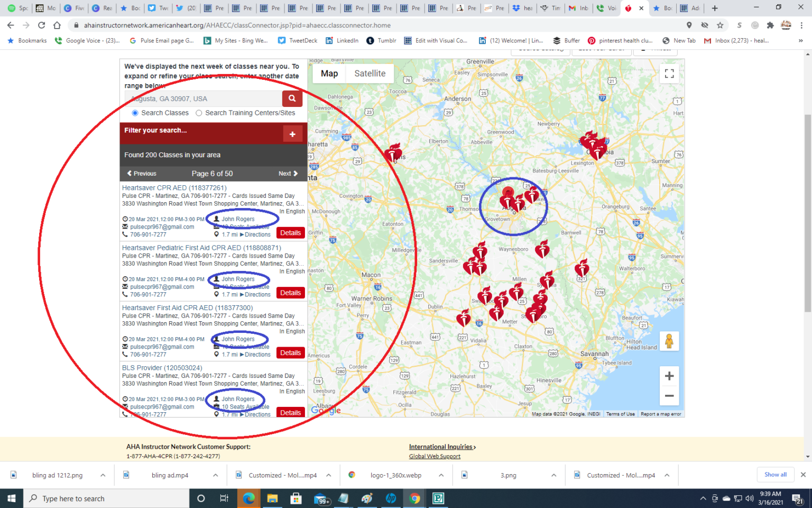Open Terms of Use on the map

[x=621, y=414]
